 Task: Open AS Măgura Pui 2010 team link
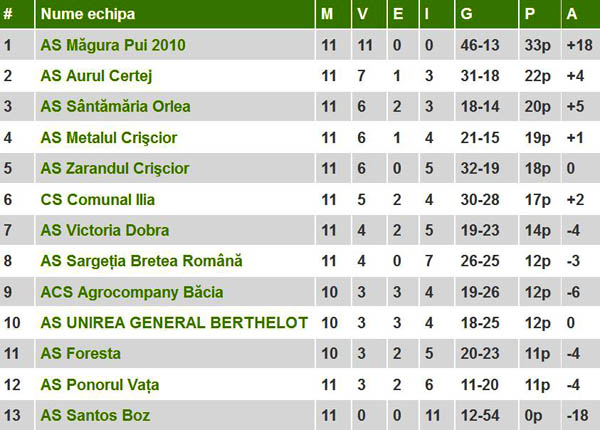coord(113,45)
